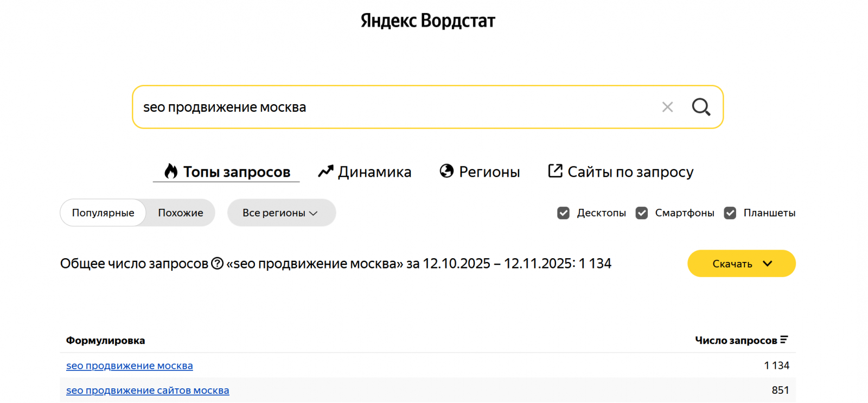The image size is (868, 403).
Task: Uncheck the Десктопы checkbox
Action: (563, 213)
